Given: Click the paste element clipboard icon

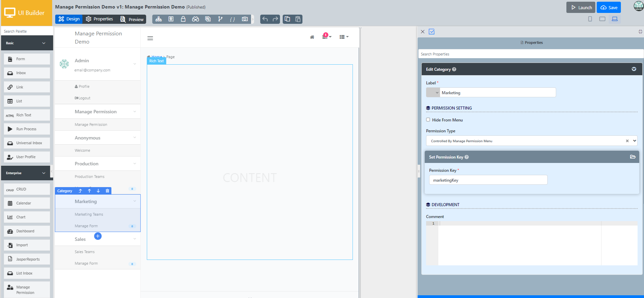Looking at the screenshot, I should click(x=298, y=19).
